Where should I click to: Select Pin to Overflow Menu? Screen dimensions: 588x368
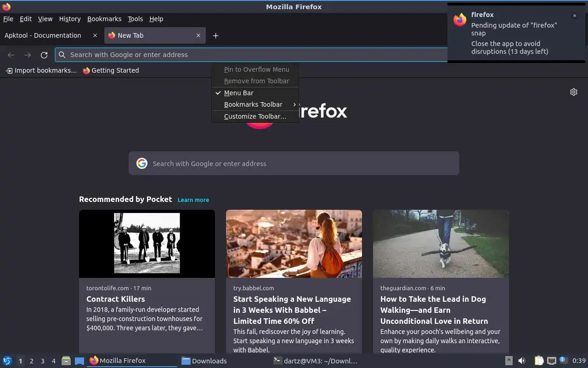[255, 69]
